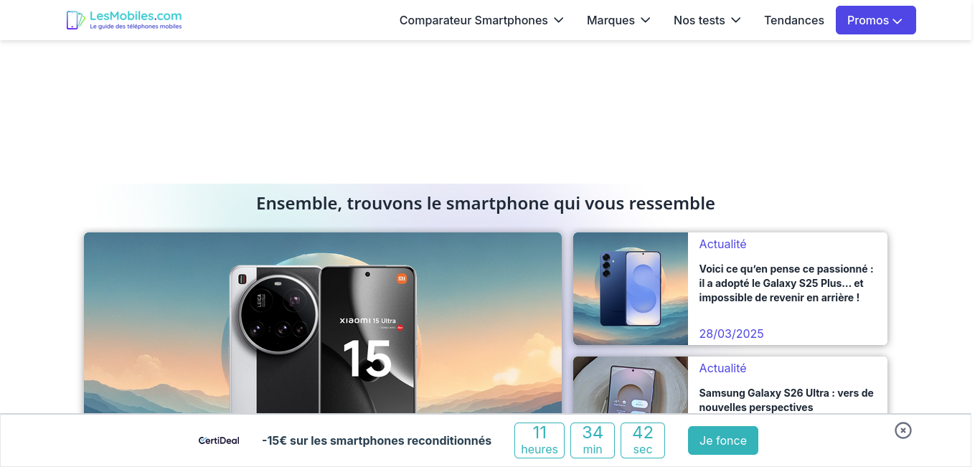Open the Samsung Galaxy S26 Ultra headline

[x=786, y=400]
